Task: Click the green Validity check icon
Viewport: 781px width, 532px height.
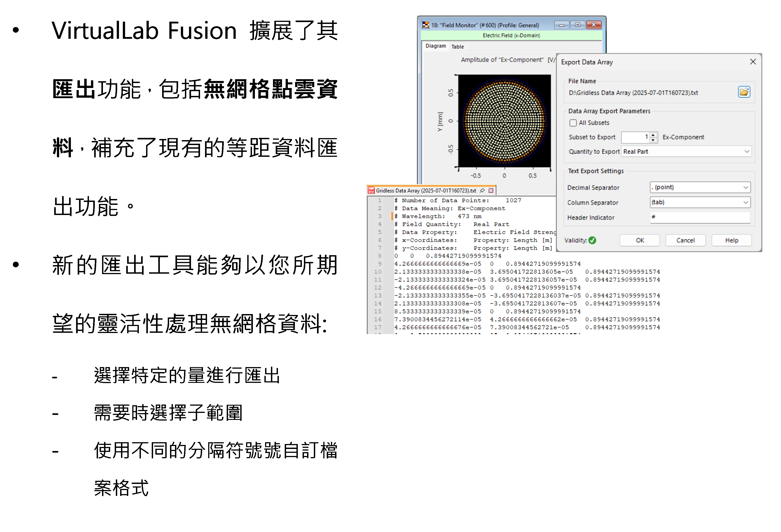Action: [592, 240]
